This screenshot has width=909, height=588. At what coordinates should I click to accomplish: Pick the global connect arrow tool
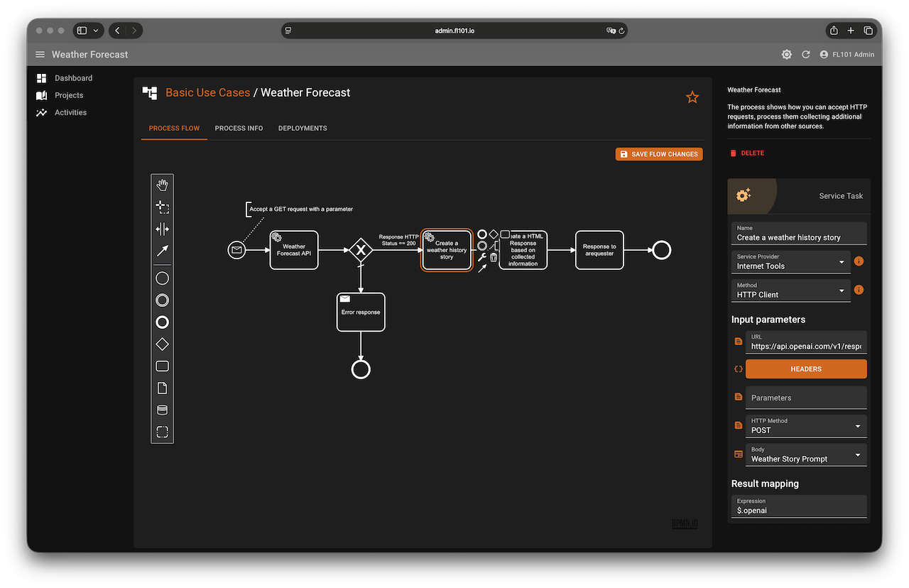(x=162, y=251)
